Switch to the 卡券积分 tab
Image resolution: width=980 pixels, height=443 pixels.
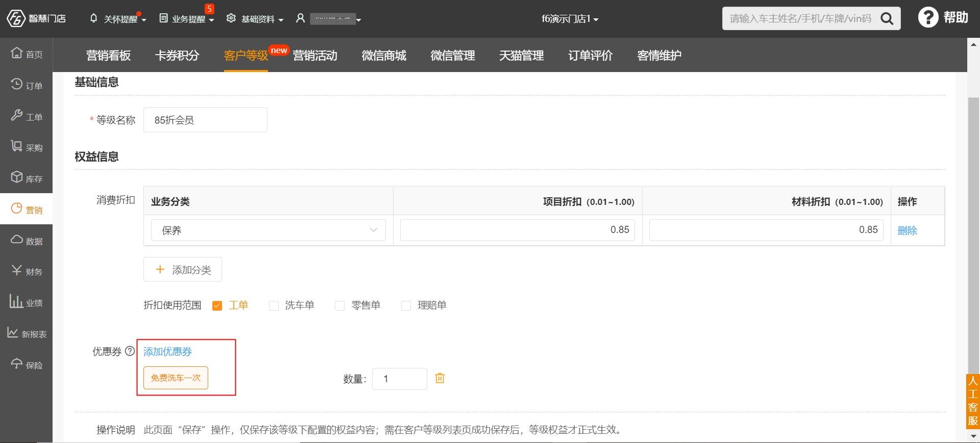177,55
